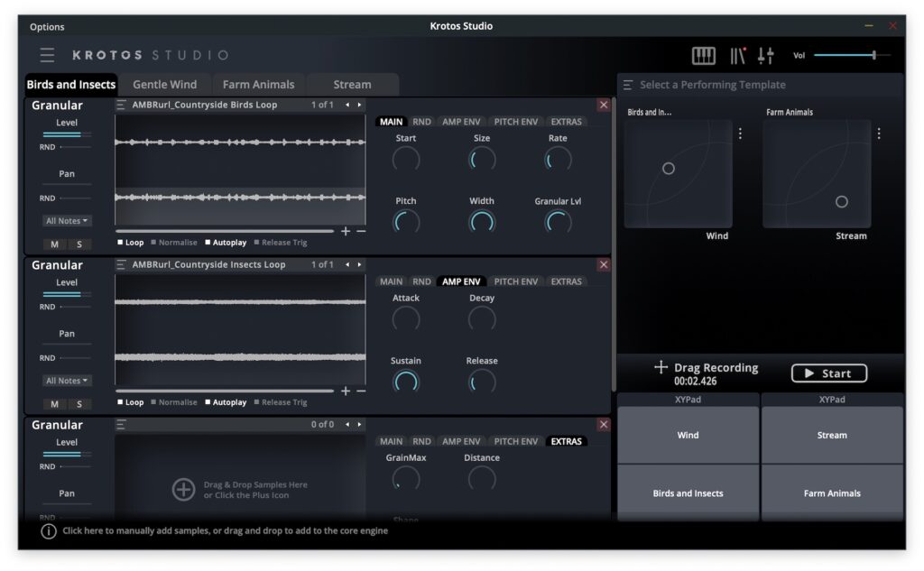
Task: Click the piano keyboard icon
Action: pos(703,56)
